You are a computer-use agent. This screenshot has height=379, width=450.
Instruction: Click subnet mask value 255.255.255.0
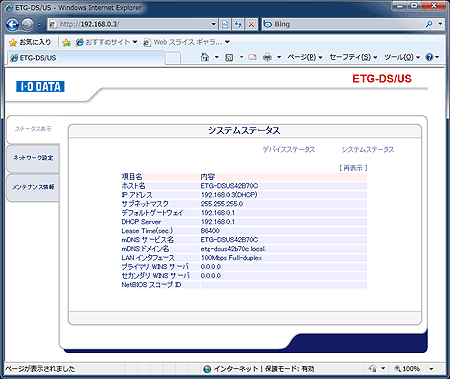(x=222, y=204)
